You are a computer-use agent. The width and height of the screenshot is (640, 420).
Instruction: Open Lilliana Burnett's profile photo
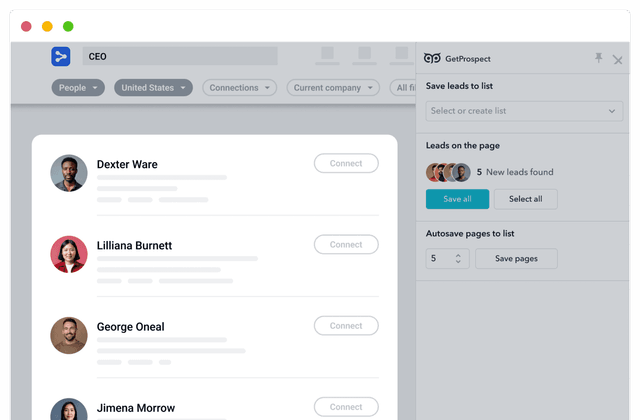69,254
